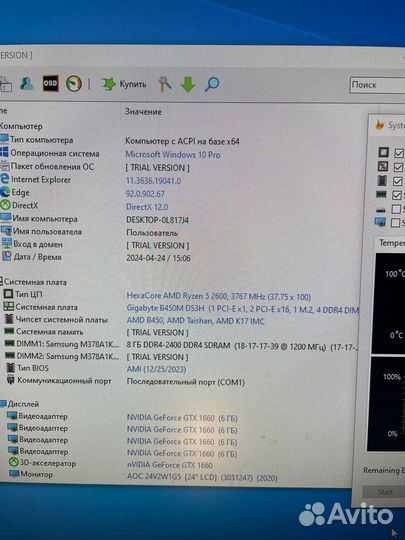Screen dimensions: 405x540
Task: Click the display icon beside Монитор
Action: (x=14, y=474)
